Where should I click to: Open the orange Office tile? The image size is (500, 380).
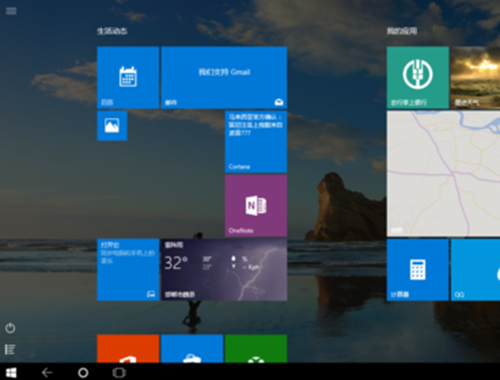(128, 349)
